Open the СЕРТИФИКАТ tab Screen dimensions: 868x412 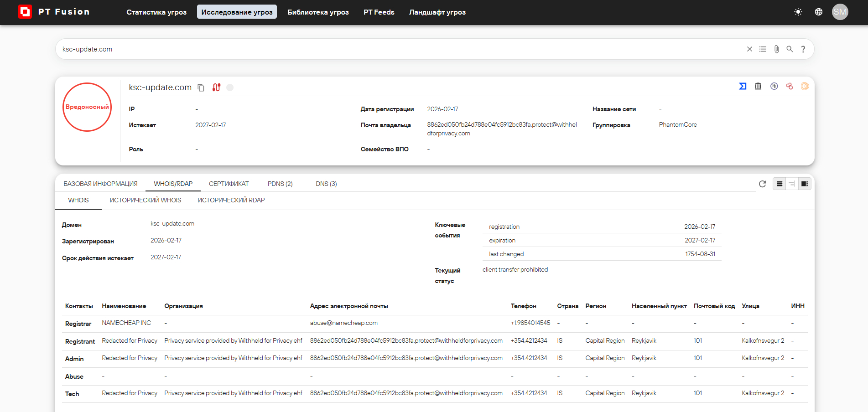coord(229,184)
